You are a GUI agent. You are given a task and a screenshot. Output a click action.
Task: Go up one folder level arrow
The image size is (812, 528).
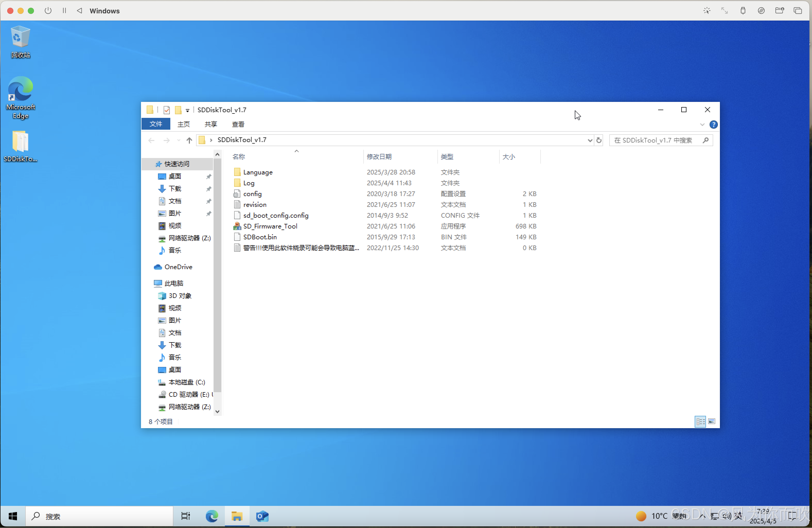coord(189,140)
